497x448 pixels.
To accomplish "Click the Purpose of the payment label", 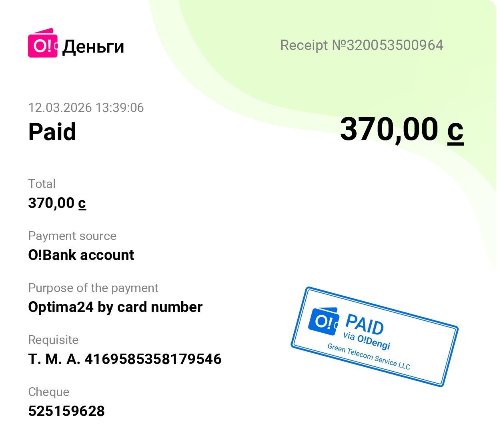I will click(93, 288).
